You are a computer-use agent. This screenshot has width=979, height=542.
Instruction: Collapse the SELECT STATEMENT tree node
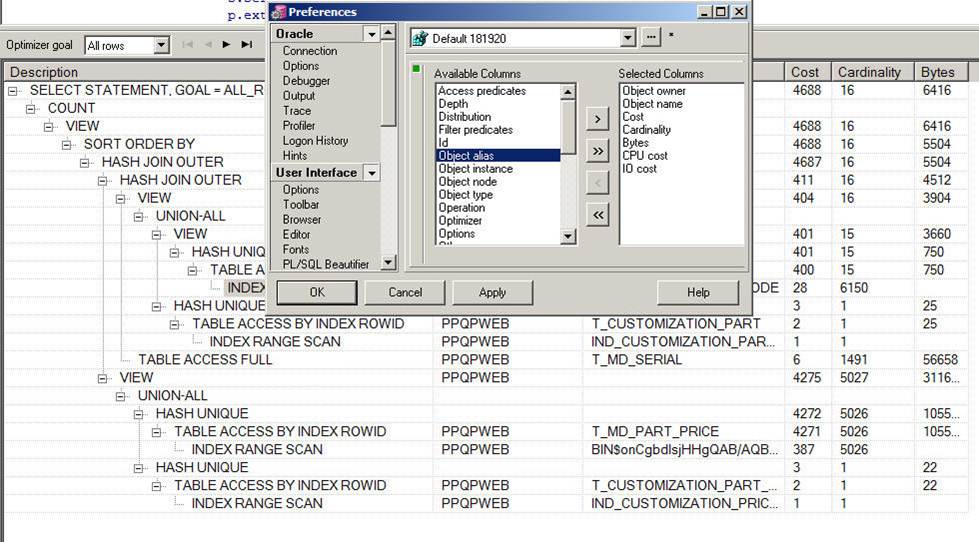point(12,91)
